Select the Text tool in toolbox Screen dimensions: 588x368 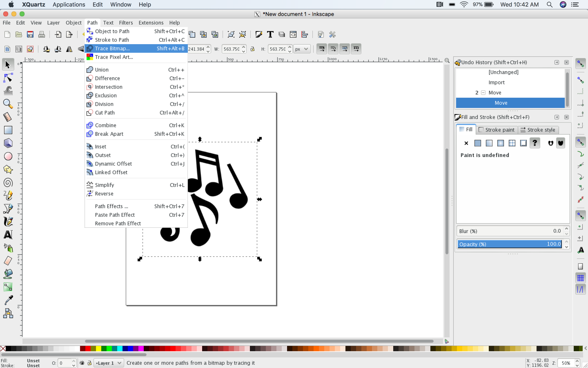tap(8, 235)
